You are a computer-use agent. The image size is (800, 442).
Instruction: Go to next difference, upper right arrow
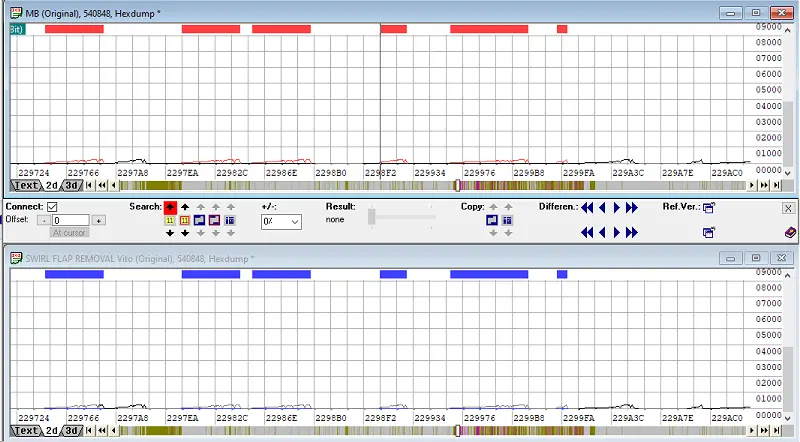pos(617,207)
